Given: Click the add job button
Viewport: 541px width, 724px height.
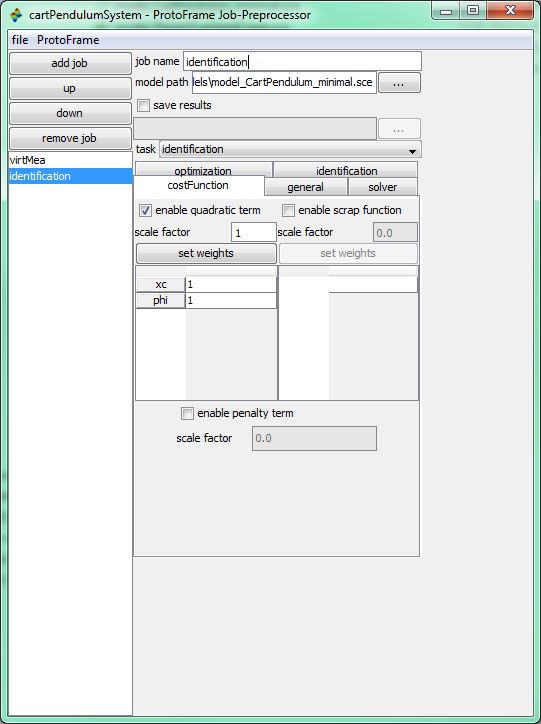Looking at the screenshot, I should coord(70,63).
